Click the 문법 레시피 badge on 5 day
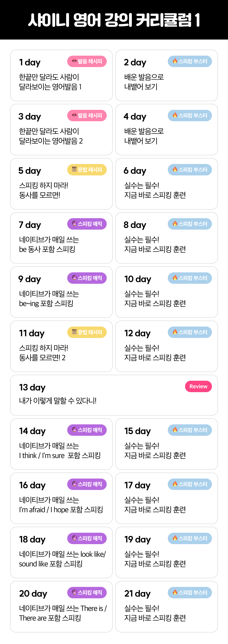 point(87,170)
